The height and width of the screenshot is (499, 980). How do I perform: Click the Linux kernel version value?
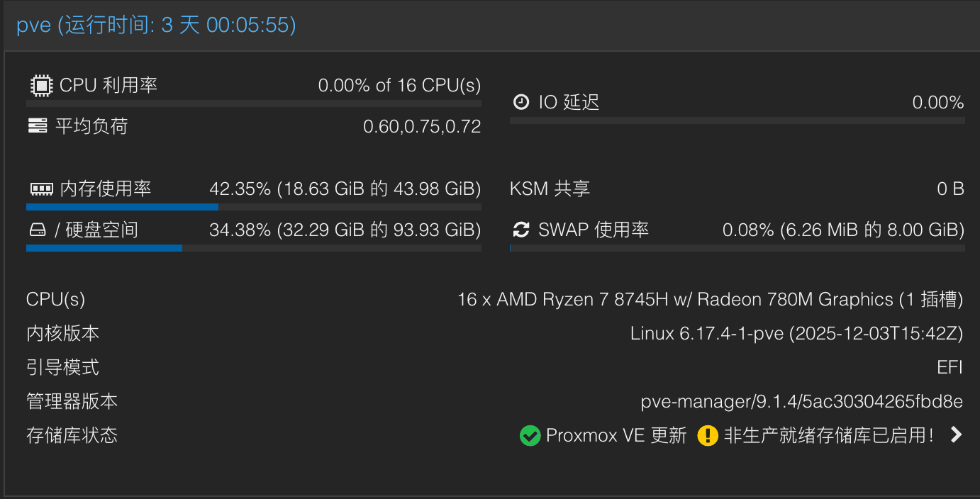point(796,333)
